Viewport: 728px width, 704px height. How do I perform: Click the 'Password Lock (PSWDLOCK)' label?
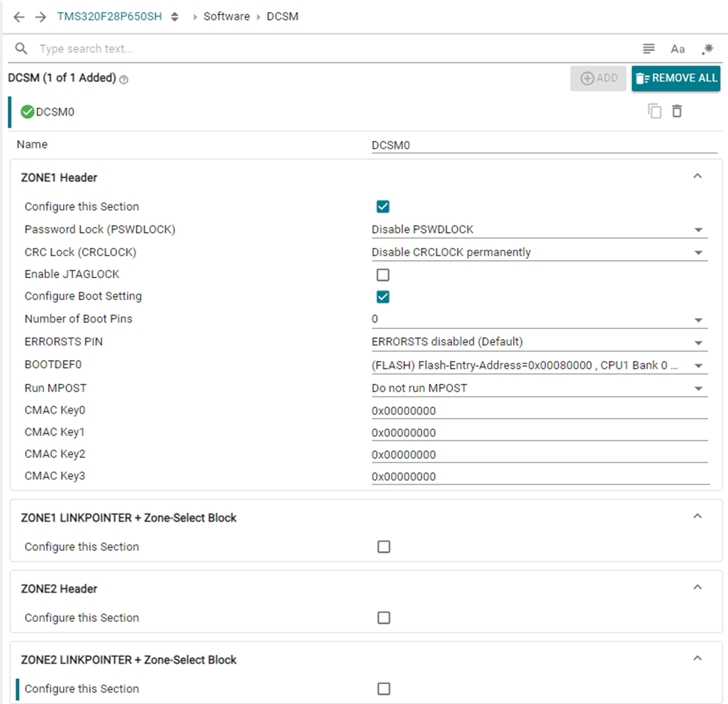pyautogui.click(x=100, y=230)
